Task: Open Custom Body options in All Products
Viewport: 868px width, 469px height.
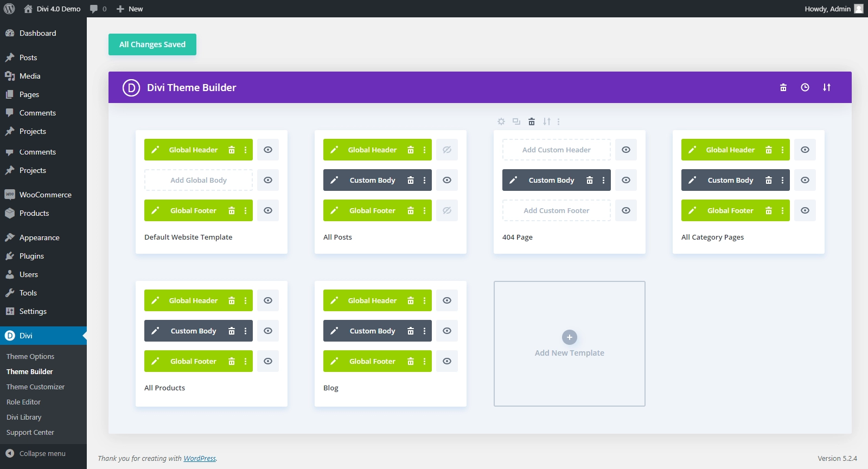Action: pyautogui.click(x=245, y=331)
